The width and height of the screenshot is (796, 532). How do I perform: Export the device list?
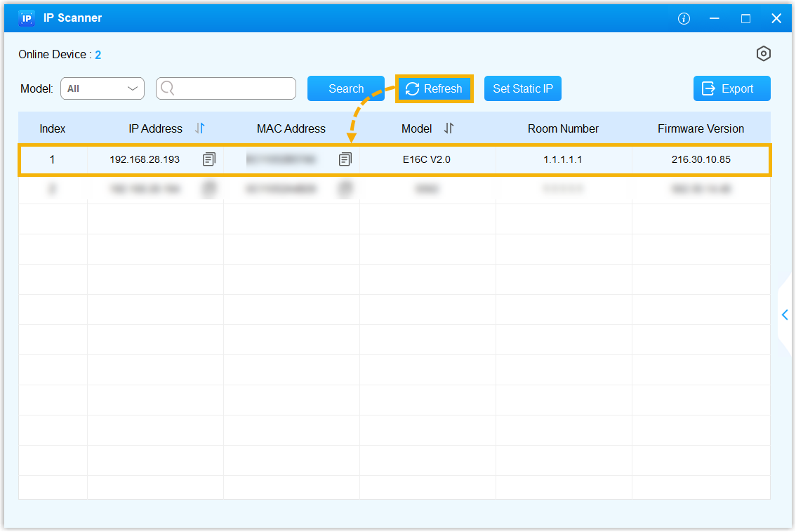[x=731, y=88]
